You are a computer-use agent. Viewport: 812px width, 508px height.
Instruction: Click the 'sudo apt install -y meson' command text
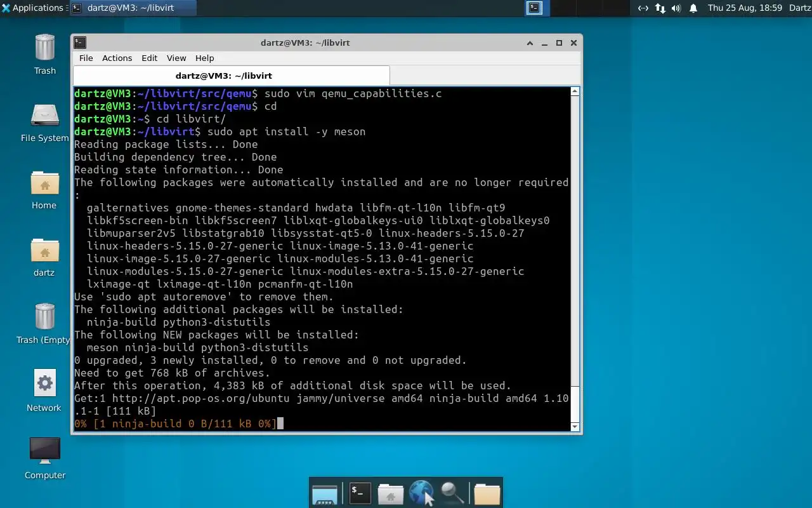tap(286, 132)
